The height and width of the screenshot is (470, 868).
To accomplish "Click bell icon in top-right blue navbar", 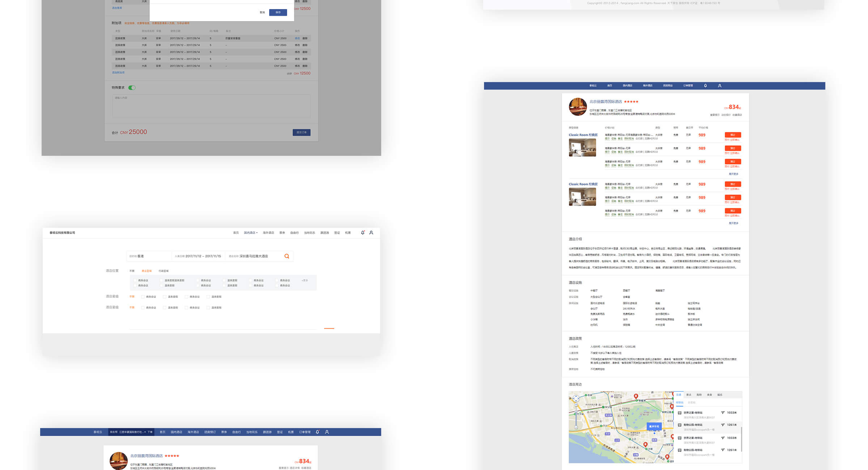I will pyautogui.click(x=705, y=86).
